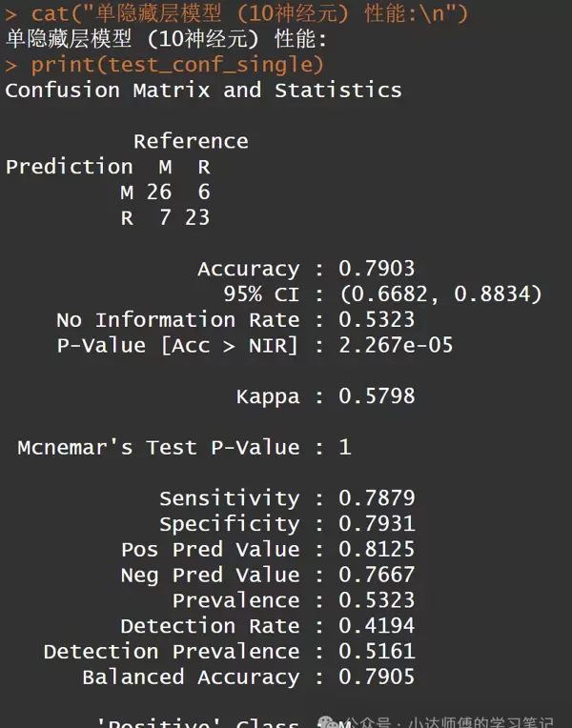Click the No Information Rate label
Image resolution: width=572 pixels, height=728 pixels.
tap(178, 320)
